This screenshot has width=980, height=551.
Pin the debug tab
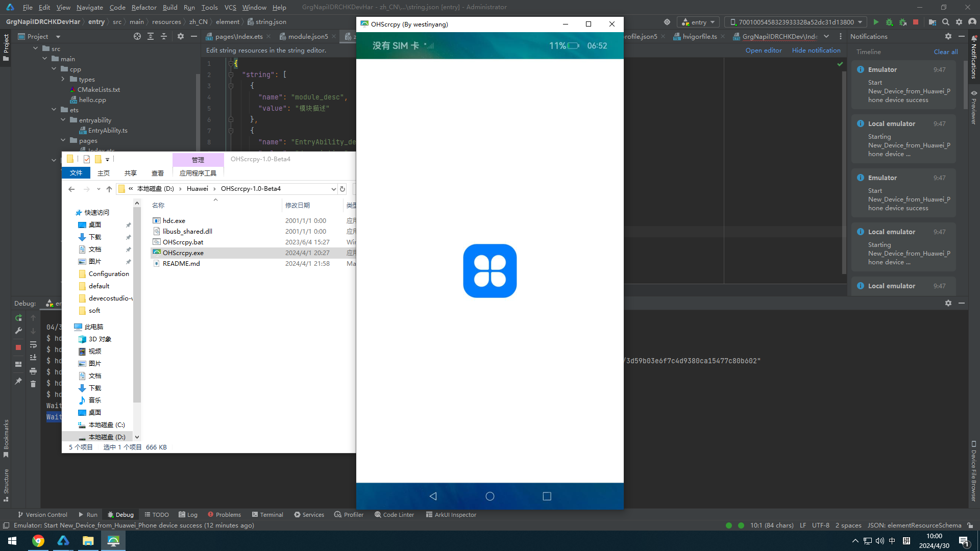coord(18,381)
